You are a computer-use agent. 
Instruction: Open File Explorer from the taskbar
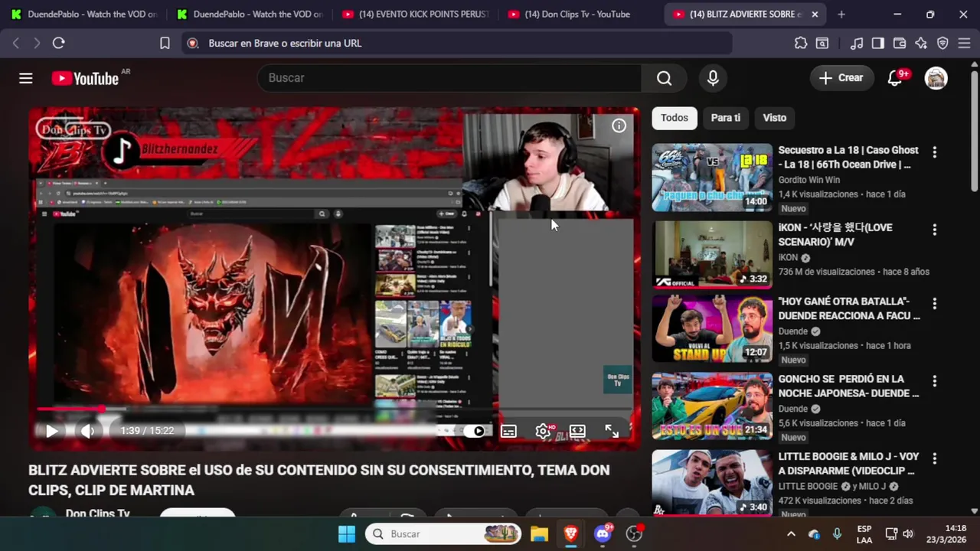pos(539,533)
